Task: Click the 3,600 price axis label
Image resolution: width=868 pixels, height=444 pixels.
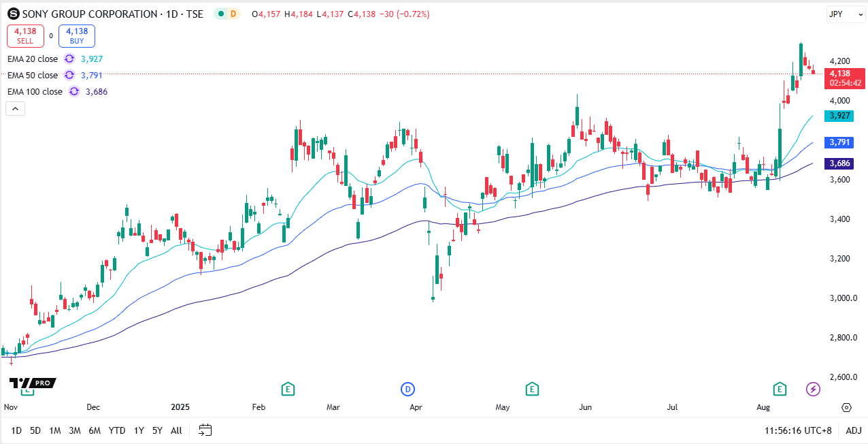Action: click(x=839, y=180)
